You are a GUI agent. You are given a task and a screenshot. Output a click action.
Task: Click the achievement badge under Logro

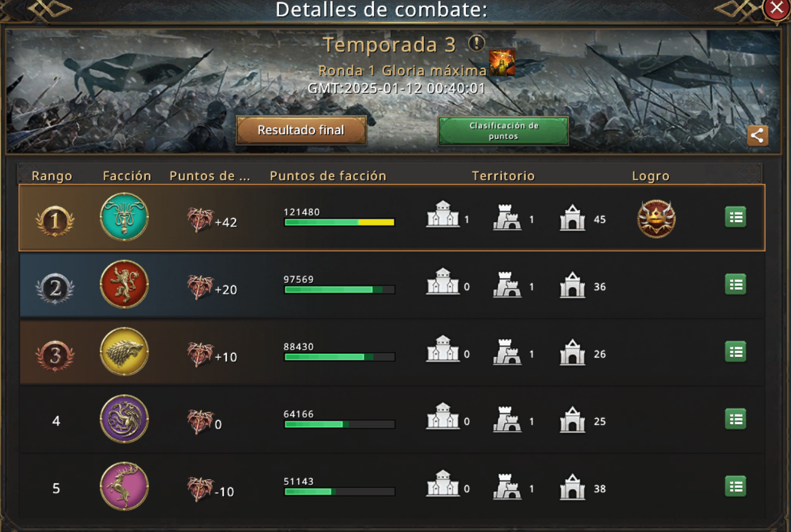pyautogui.click(x=656, y=219)
